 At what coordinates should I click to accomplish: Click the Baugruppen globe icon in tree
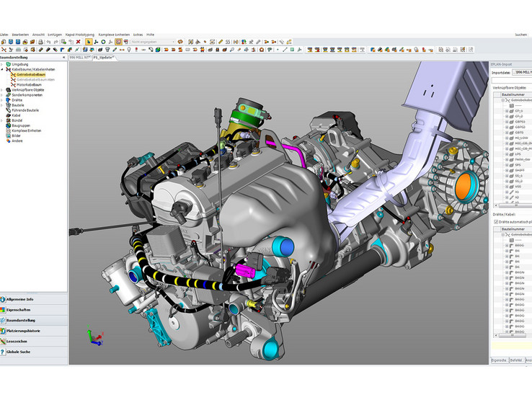tap(8, 125)
